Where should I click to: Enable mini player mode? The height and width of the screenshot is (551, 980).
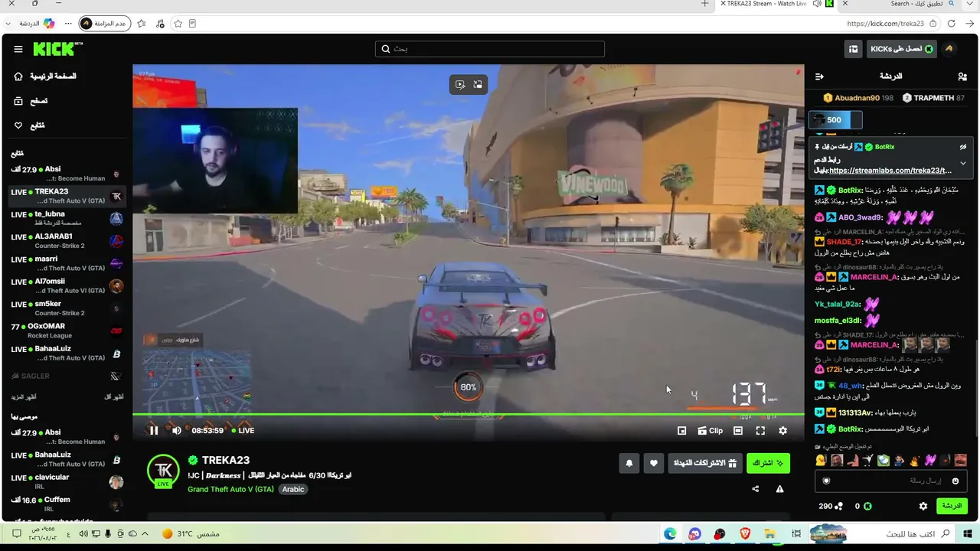coord(682,431)
